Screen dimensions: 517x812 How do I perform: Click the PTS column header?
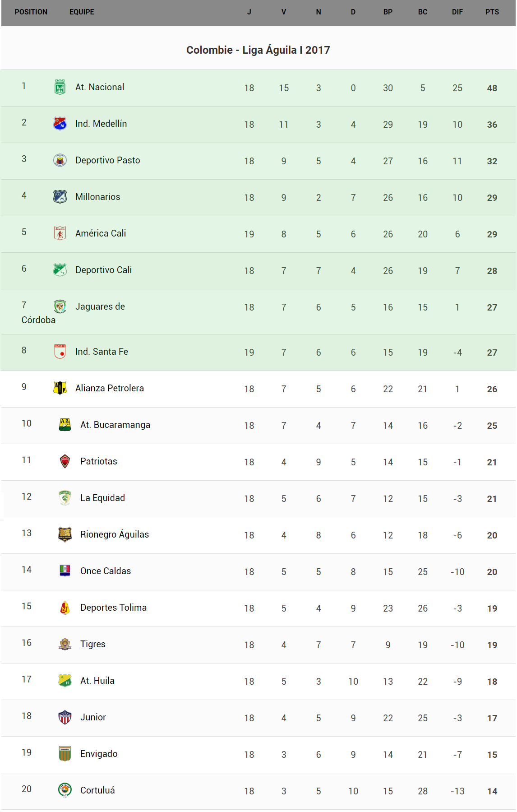tap(492, 12)
